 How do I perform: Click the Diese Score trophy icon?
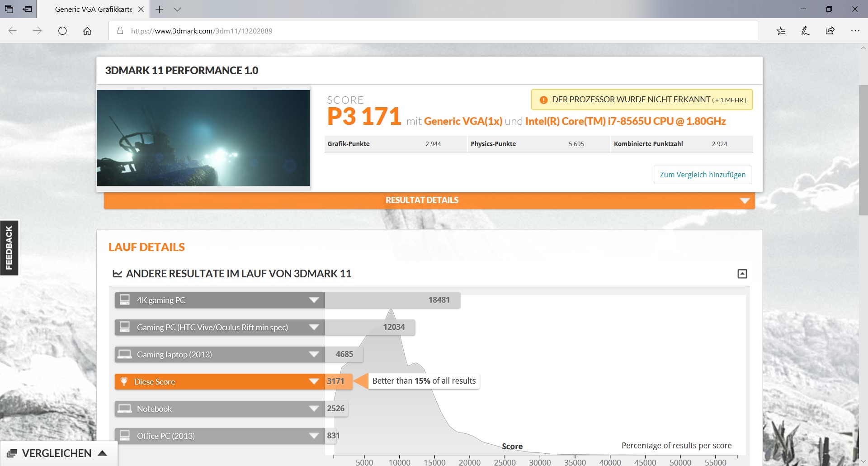(124, 381)
